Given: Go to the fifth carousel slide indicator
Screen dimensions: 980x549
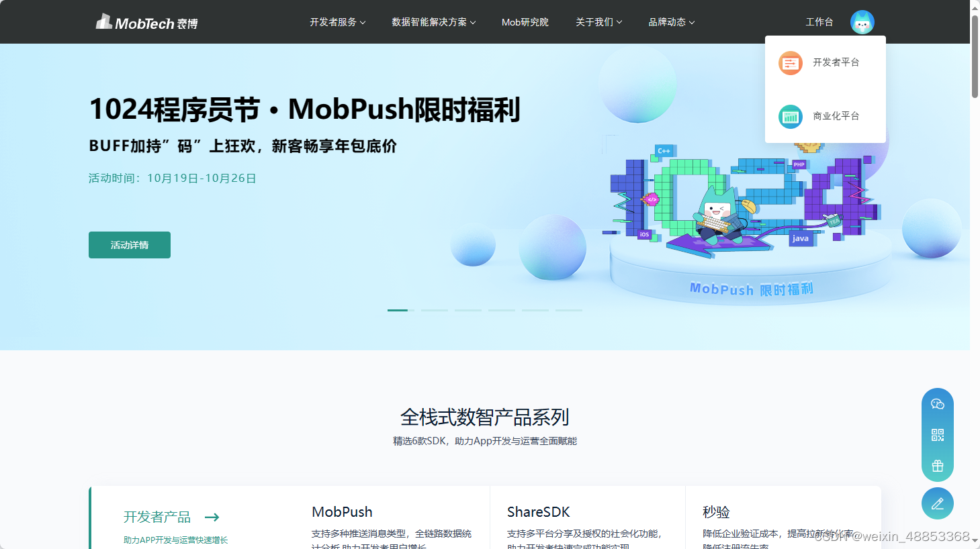Looking at the screenshot, I should click(x=535, y=310).
